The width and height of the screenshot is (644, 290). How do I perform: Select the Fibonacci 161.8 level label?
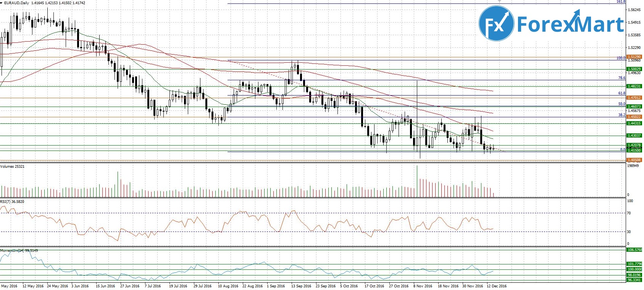point(621,2)
